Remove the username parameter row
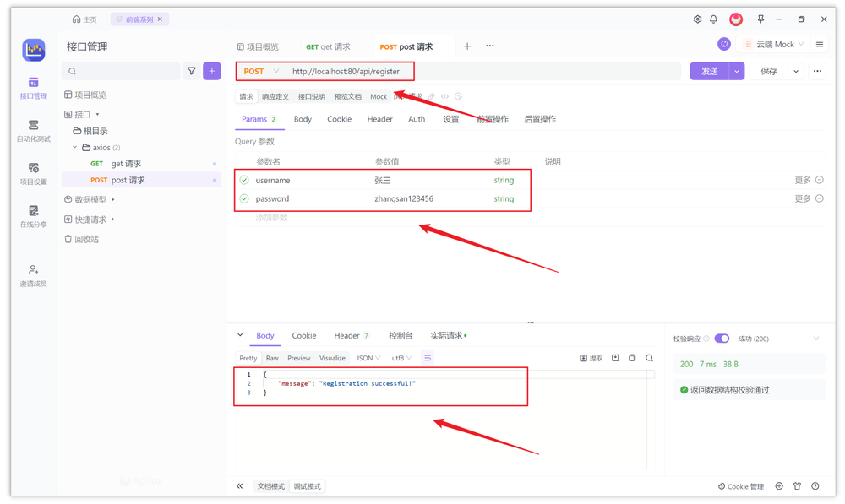The image size is (845, 504). coord(819,180)
